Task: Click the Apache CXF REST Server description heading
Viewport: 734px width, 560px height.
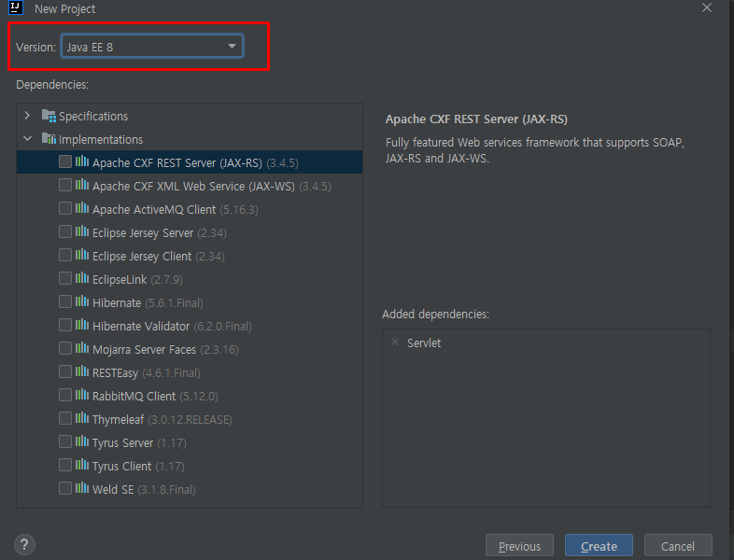Action: [476, 119]
